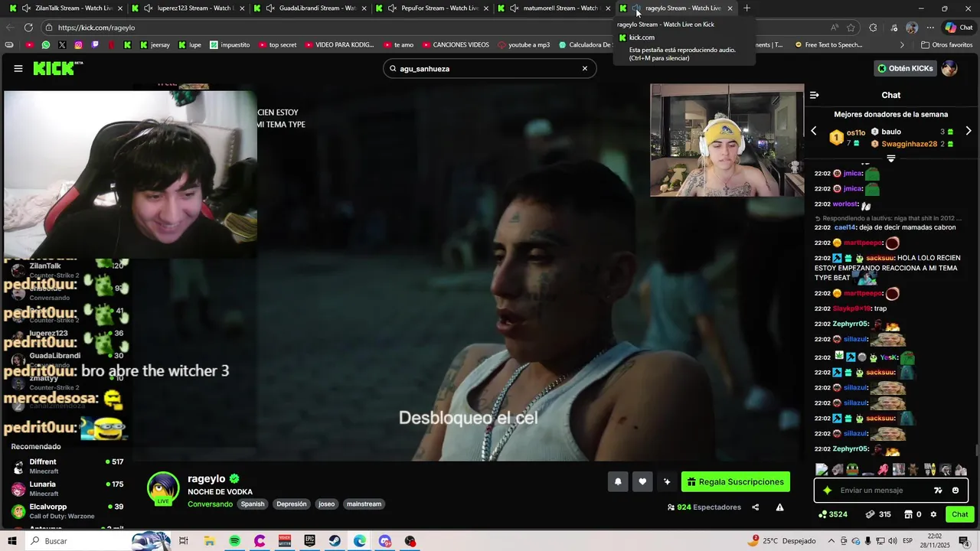Viewport: 980px width, 551px height.
Task: View channel points balance 3524
Action: (x=833, y=514)
